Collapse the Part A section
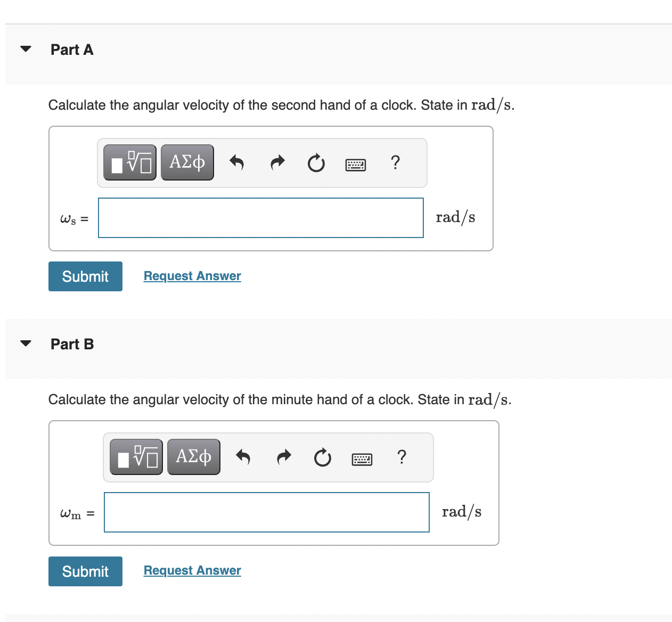Image resolution: width=672 pixels, height=622 pixels. (x=26, y=48)
